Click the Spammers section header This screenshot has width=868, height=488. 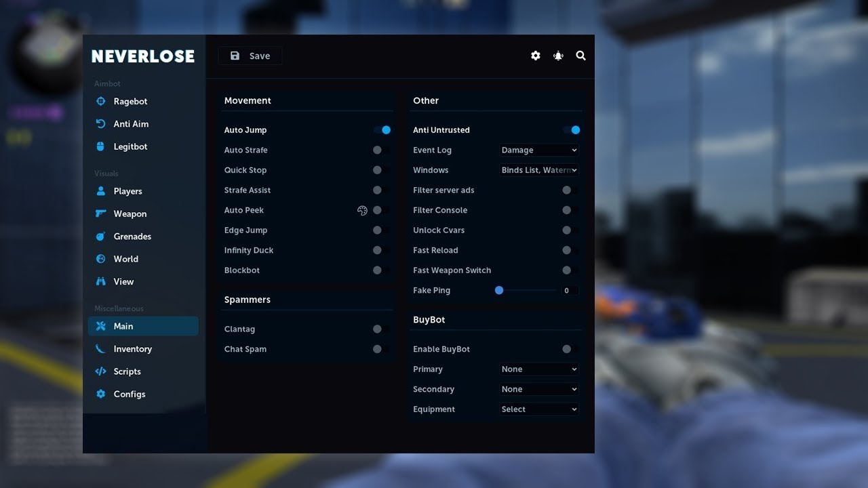pos(248,299)
